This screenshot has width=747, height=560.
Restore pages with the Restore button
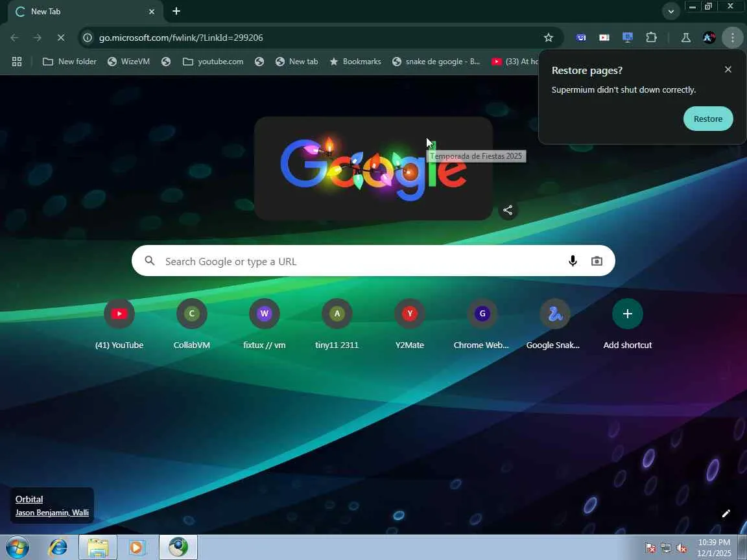click(707, 119)
